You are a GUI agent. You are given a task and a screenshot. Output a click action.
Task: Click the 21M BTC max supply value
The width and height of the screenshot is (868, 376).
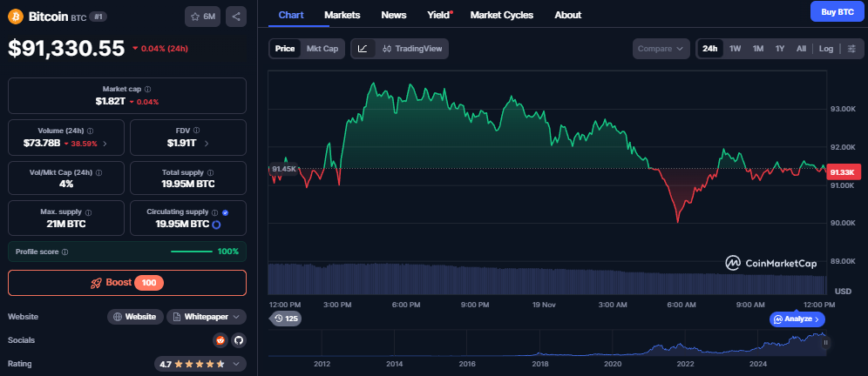(66, 224)
